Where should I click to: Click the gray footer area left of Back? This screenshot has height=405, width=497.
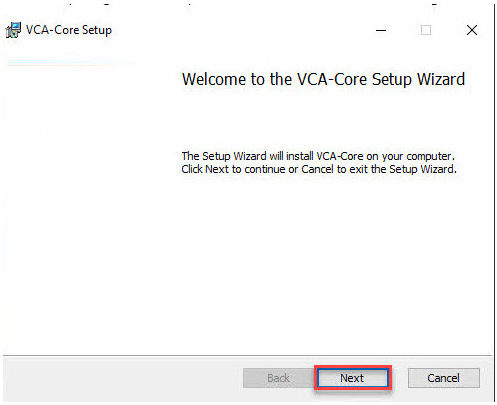click(x=123, y=378)
